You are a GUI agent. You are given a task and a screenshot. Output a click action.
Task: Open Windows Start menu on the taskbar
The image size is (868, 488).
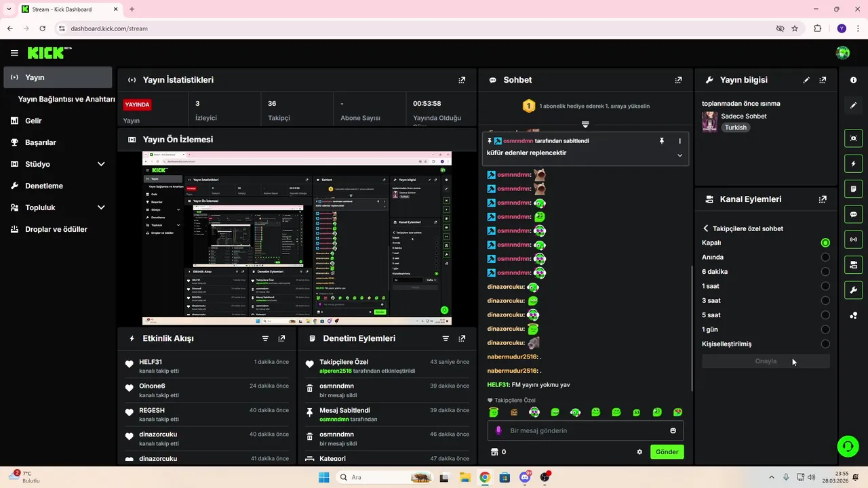[324, 477]
